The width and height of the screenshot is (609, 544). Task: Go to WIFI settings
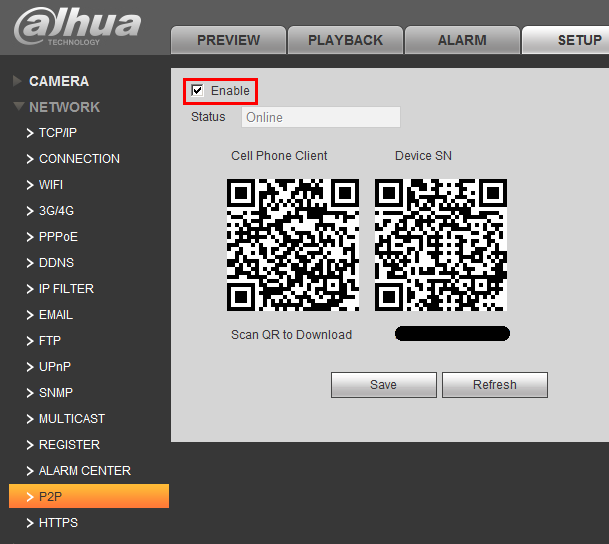(x=51, y=185)
